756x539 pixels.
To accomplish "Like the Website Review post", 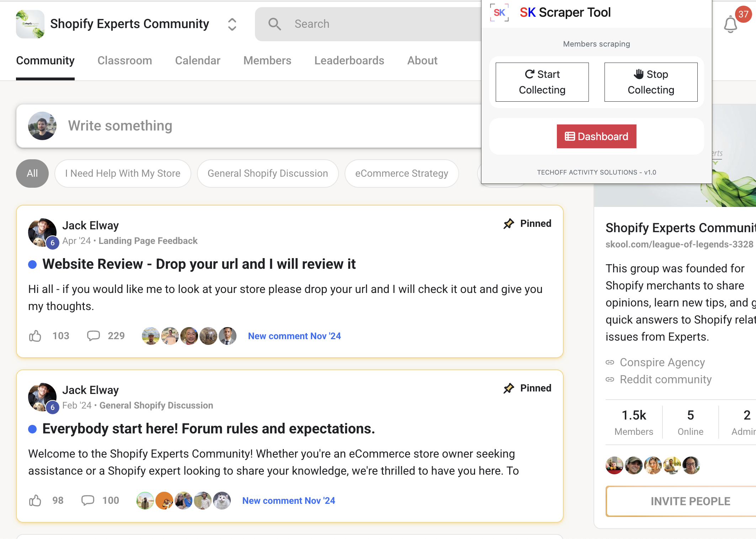I will (35, 336).
